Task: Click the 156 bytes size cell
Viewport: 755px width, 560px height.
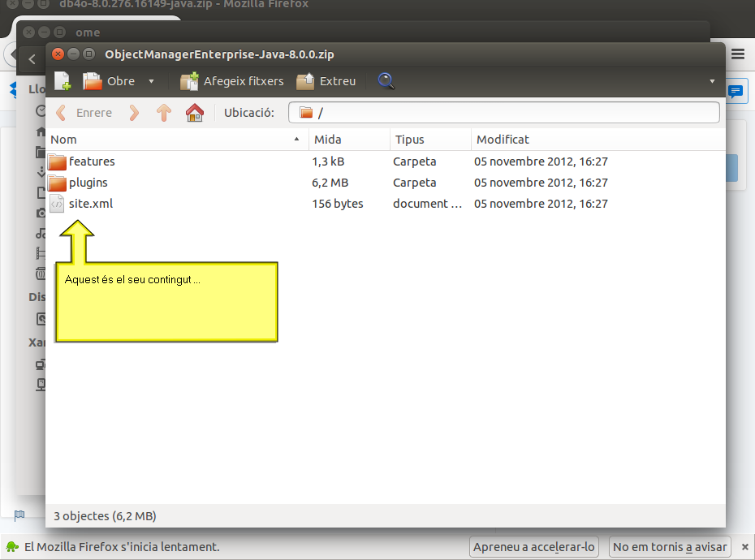Action: click(x=338, y=204)
